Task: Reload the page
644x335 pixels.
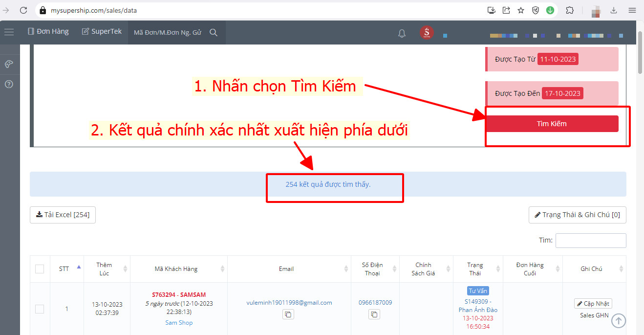Action: pyautogui.click(x=23, y=10)
